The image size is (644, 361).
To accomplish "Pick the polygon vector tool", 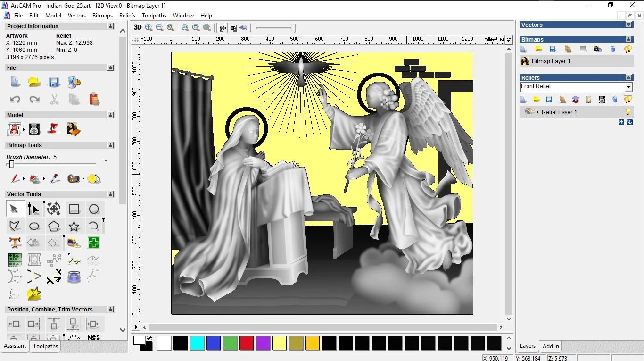I will click(54, 226).
